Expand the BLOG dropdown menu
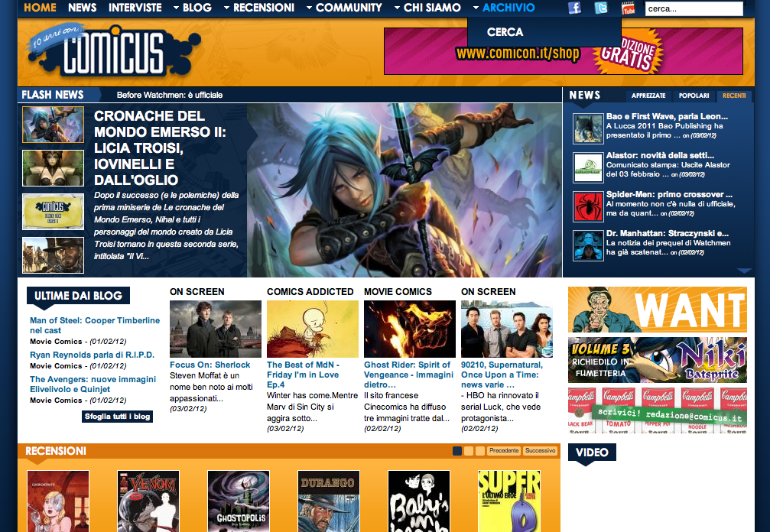Viewport: 770px width, 532px height. (x=193, y=8)
